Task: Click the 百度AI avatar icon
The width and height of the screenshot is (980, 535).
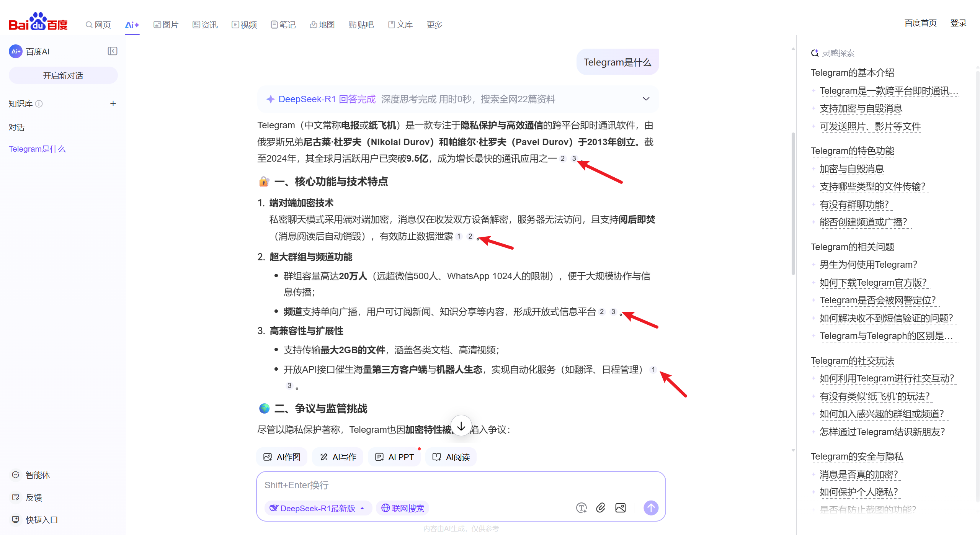Action: coord(16,51)
